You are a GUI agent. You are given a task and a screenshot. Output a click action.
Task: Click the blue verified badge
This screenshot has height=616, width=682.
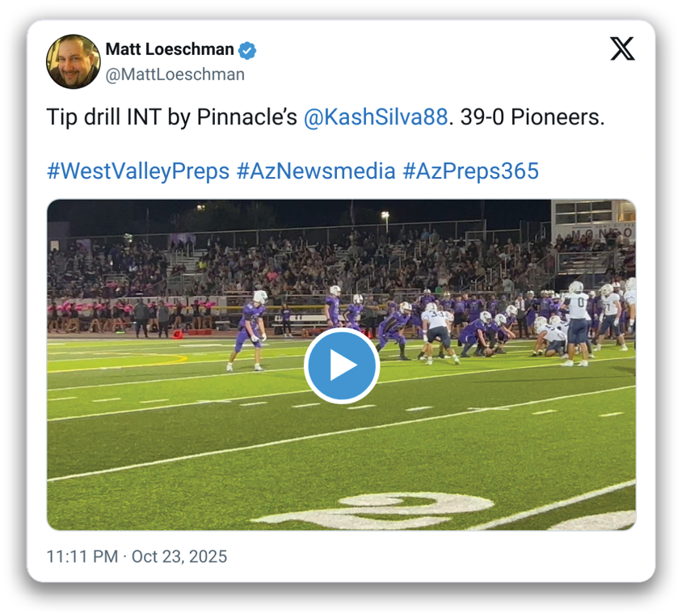click(x=247, y=50)
